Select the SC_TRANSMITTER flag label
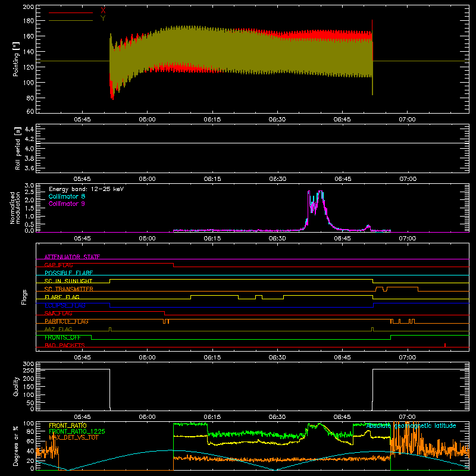The height and width of the screenshot is (476, 476). tap(69, 289)
